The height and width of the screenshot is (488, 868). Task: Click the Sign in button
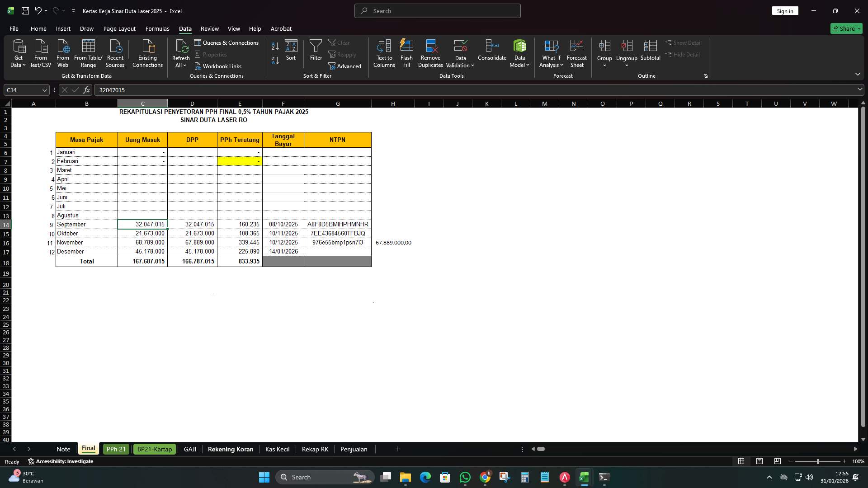(x=785, y=10)
